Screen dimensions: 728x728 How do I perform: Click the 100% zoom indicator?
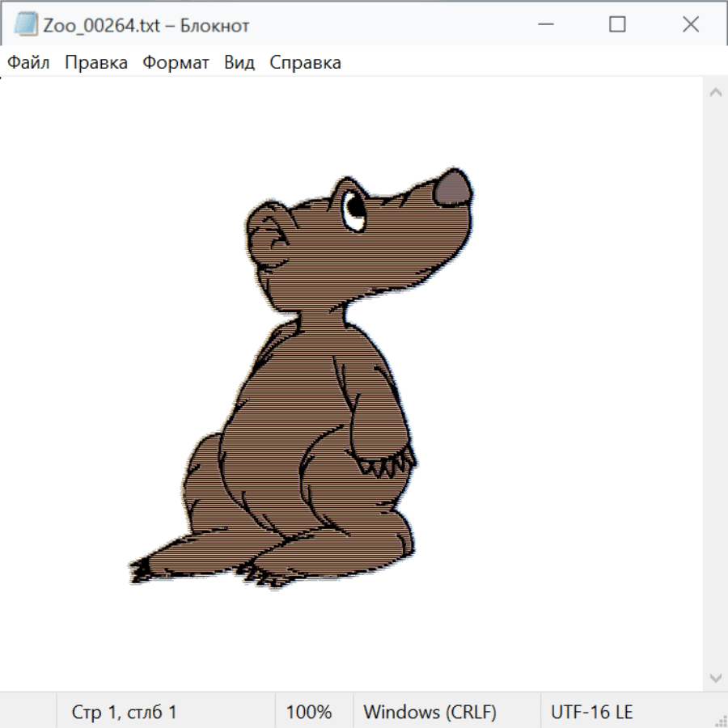(309, 712)
